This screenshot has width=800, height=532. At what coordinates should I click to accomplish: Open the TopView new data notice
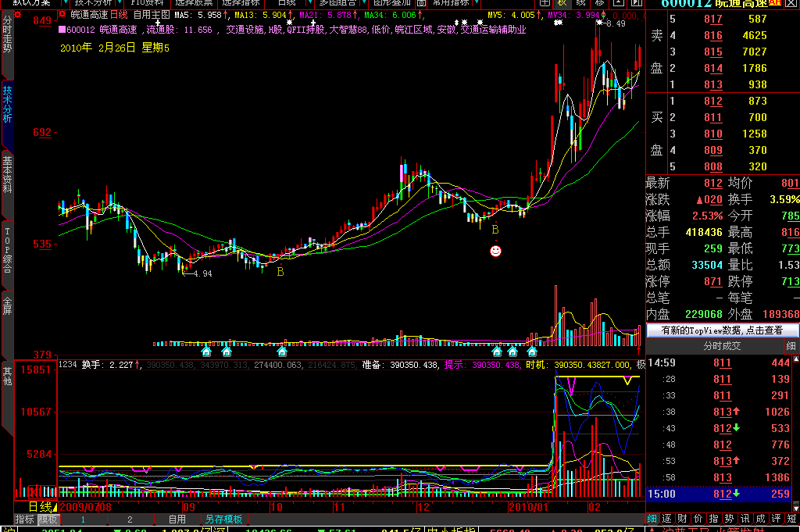(722, 330)
